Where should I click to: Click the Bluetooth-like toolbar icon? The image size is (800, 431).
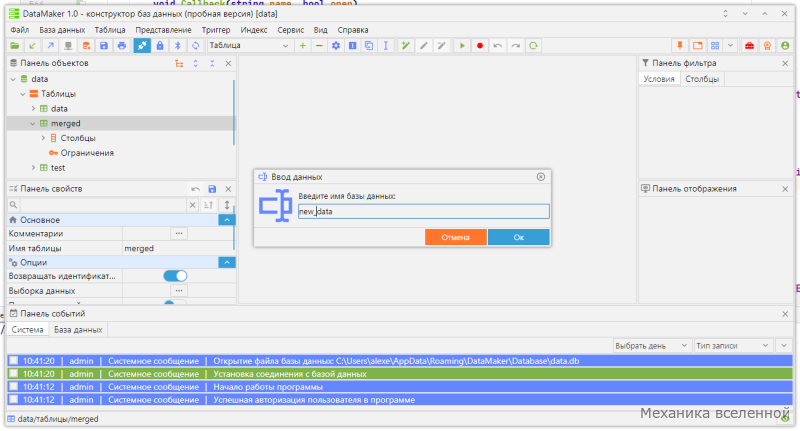click(x=178, y=46)
